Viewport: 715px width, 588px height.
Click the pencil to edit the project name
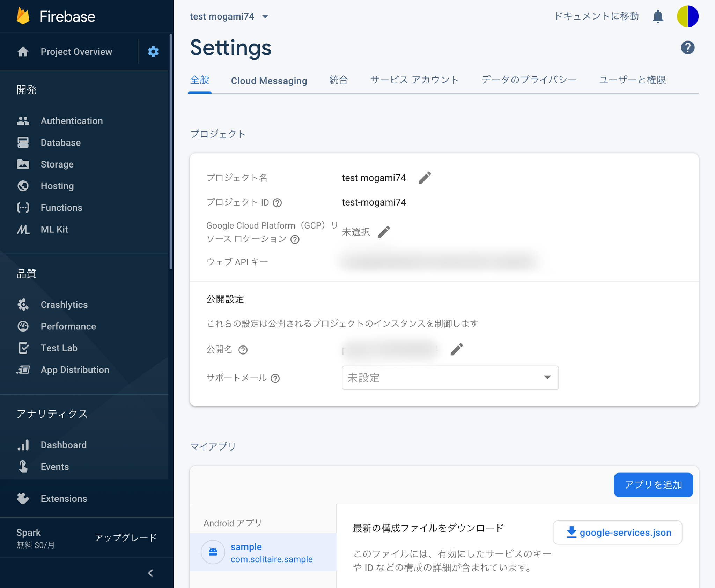point(425,178)
